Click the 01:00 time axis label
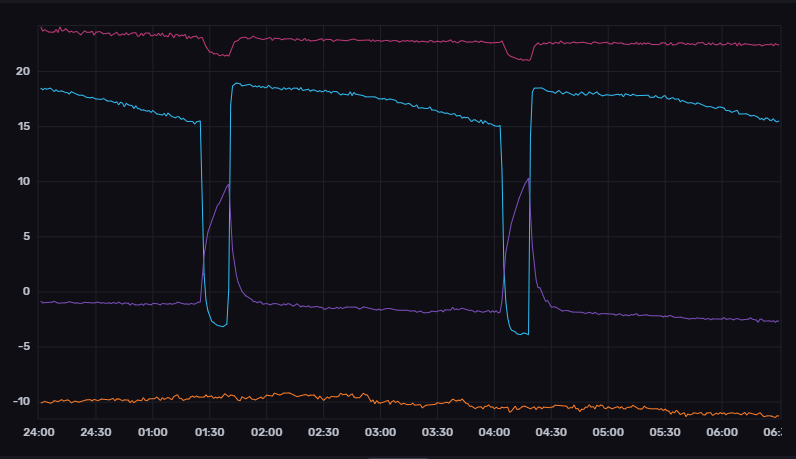Screen dimensions: 796x459 pos(152,432)
